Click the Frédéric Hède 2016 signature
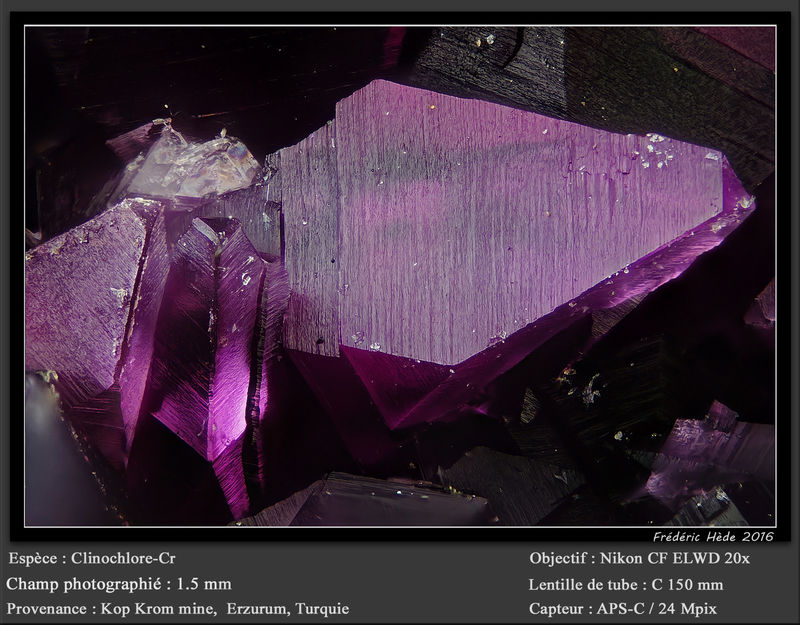This screenshot has height=625, width=800. pos(713,537)
